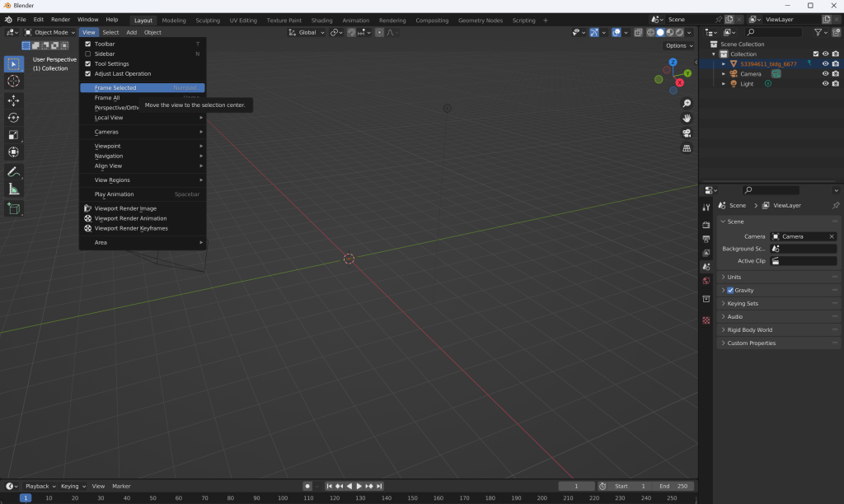The image size is (844, 504).
Task: Toggle camera view with the camera gizmo
Action: [x=687, y=133]
